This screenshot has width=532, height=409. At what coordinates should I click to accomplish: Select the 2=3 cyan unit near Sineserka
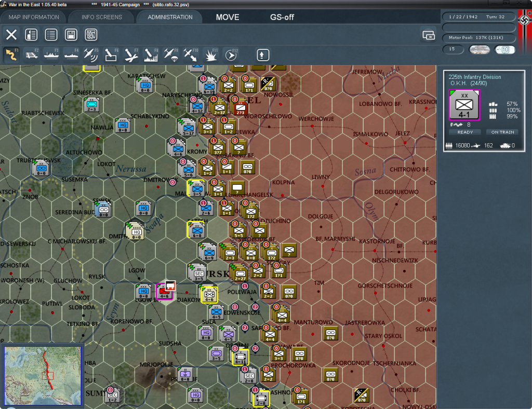91,105
